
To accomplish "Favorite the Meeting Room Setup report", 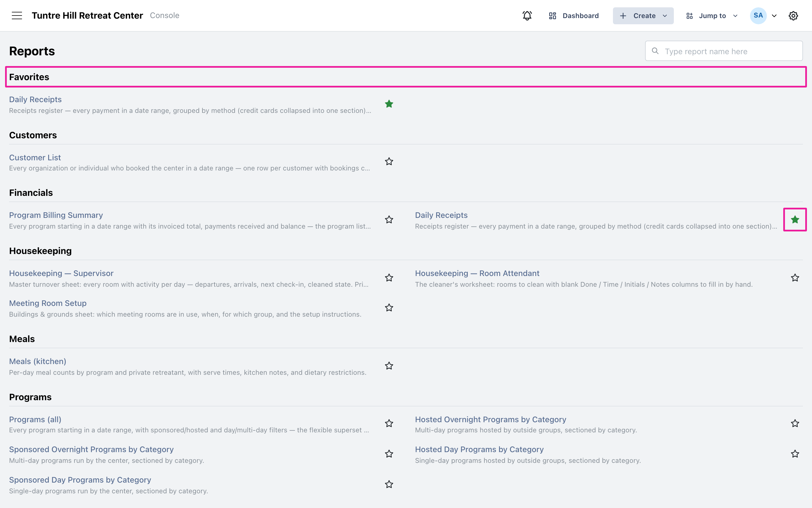I will click(389, 308).
